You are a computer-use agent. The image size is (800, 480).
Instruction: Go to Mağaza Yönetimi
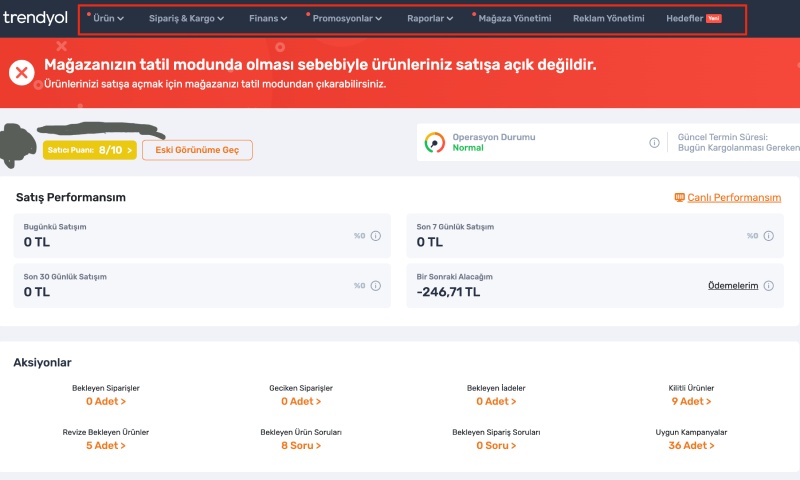pos(514,18)
